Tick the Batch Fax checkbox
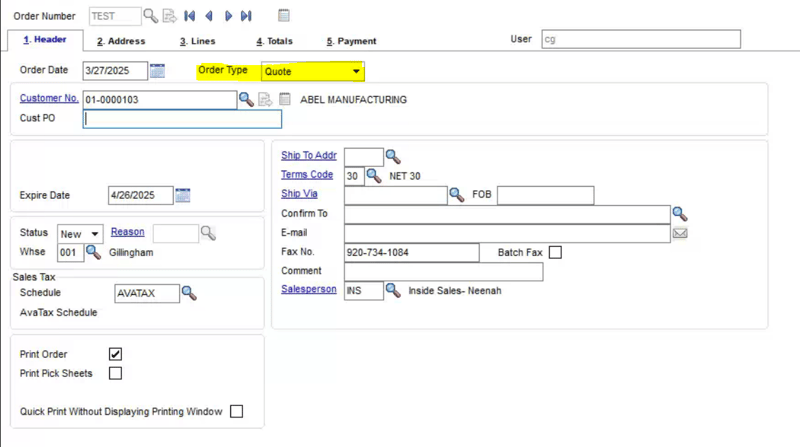 click(555, 252)
